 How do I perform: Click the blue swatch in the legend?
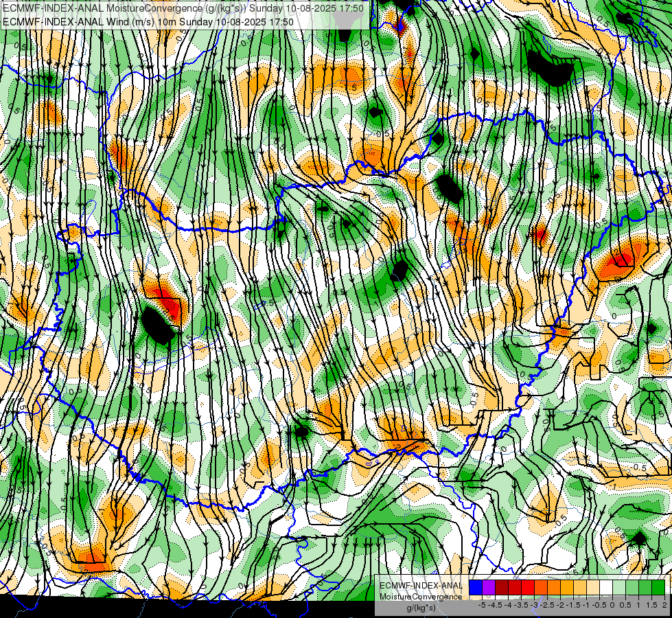[476, 588]
